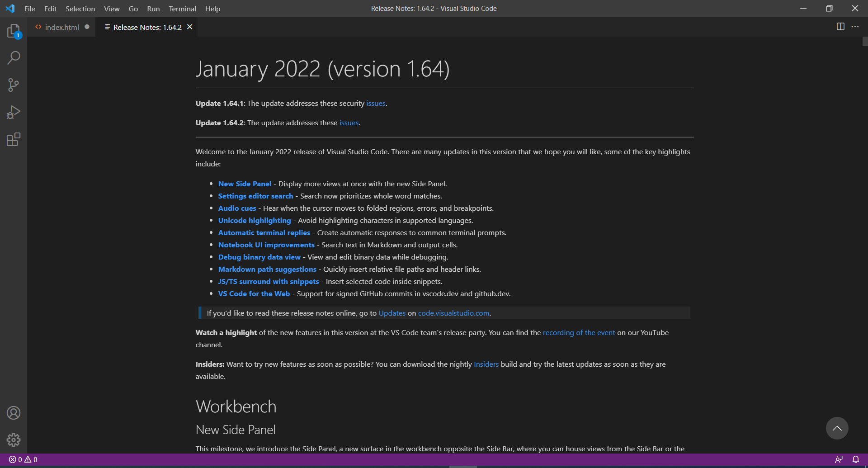This screenshot has width=868, height=468.
Task: Follow the Debug binary data view link
Action: point(259,257)
